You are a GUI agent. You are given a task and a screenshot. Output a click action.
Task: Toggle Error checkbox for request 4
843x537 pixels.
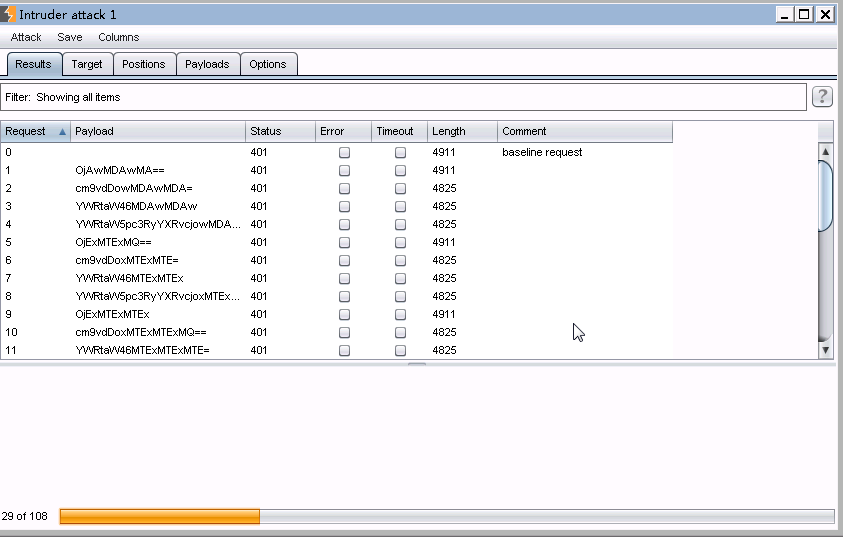(345, 225)
